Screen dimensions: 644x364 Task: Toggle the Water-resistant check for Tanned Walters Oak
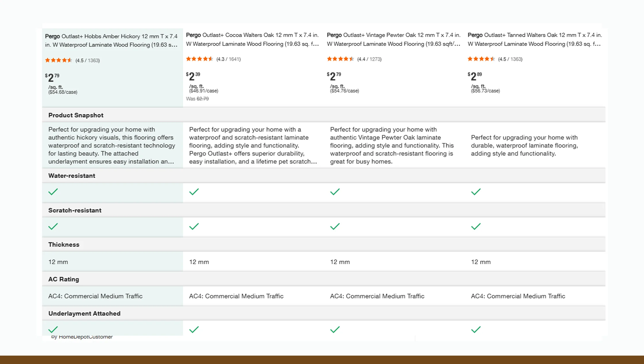475,192
